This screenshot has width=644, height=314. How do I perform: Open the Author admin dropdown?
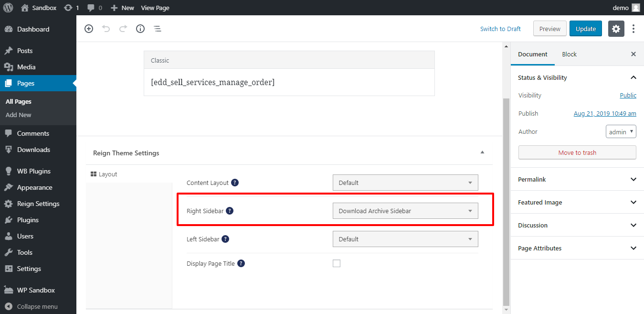pos(621,131)
